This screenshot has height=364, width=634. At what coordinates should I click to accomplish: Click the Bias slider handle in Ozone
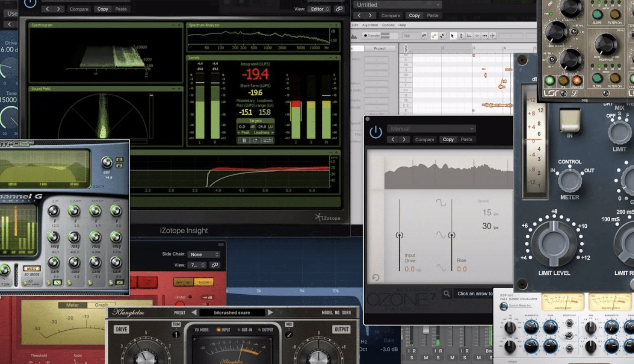pos(451,235)
